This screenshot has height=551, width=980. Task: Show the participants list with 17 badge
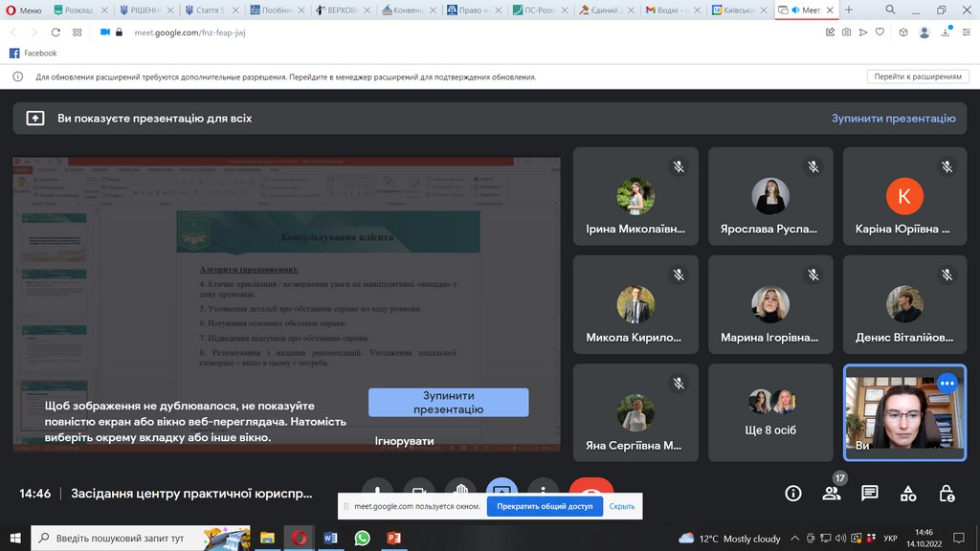(x=831, y=494)
